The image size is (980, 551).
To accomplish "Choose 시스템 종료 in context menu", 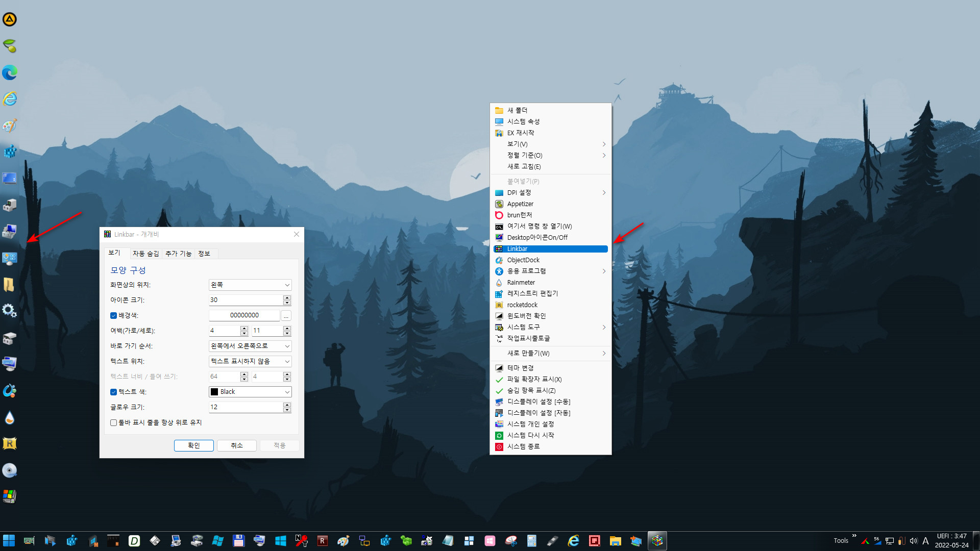I will [550, 446].
